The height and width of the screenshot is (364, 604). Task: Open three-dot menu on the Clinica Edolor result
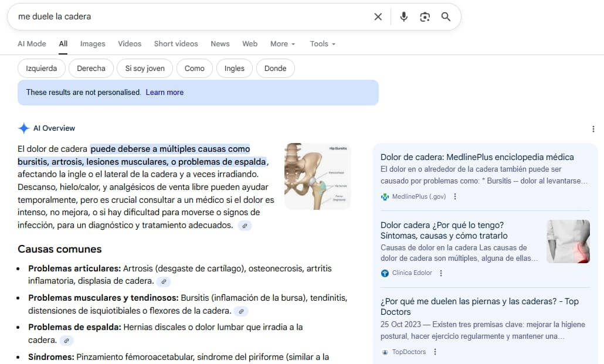[440, 273]
